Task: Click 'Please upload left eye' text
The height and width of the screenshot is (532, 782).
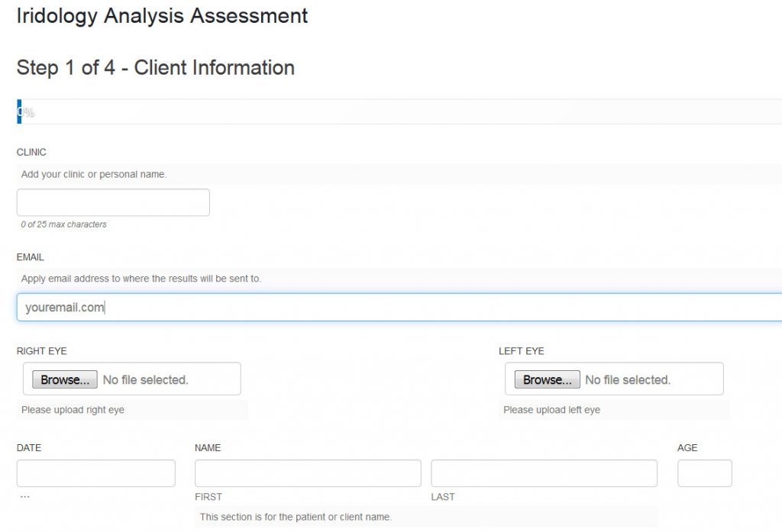Action: [551, 410]
